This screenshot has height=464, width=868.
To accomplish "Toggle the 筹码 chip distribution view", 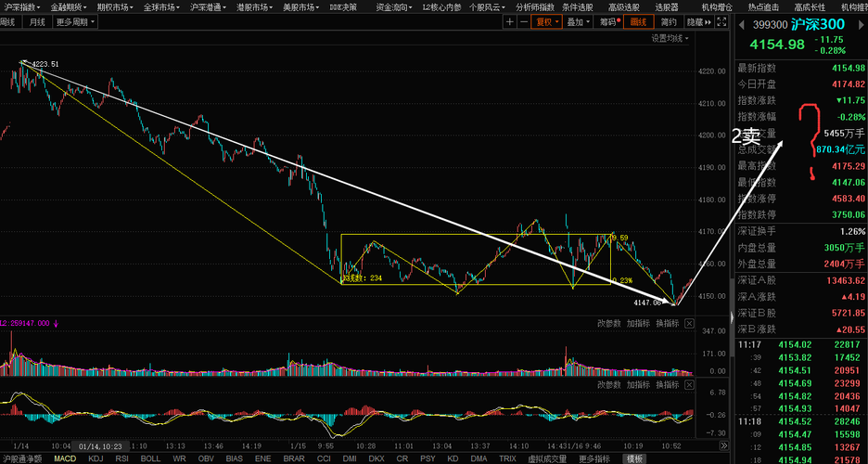I will [x=608, y=22].
